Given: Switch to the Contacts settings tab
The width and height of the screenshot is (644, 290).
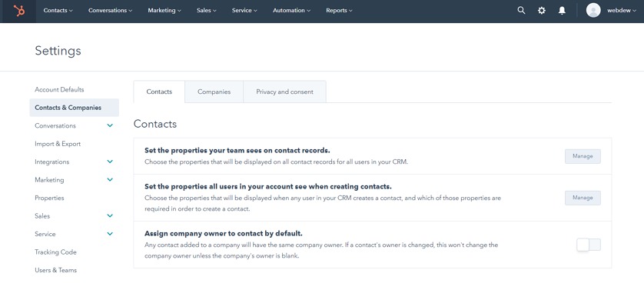Looking at the screenshot, I should tap(159, 92).
